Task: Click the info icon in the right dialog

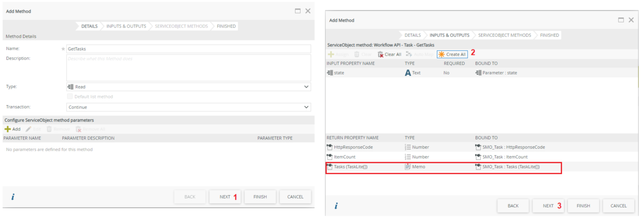Action: click(x=336, y=206)
